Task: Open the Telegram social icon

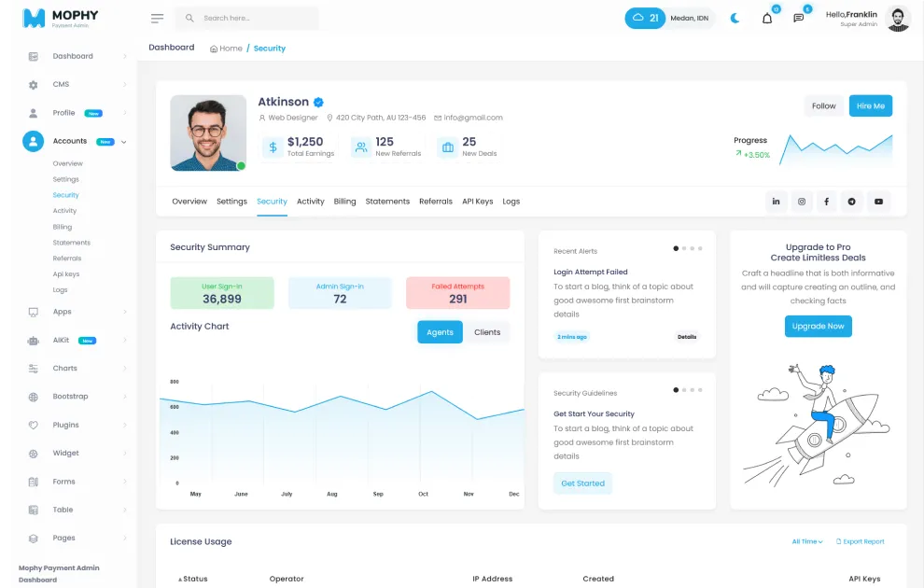Action: tap(851, 202)
